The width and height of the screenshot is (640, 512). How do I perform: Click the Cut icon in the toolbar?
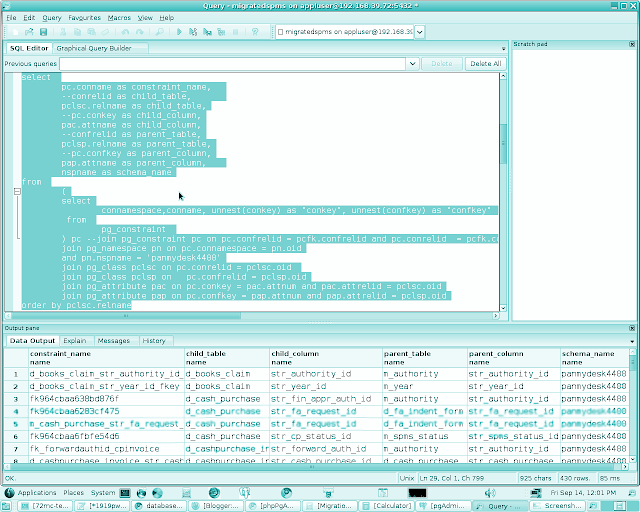tap(63, 32)
